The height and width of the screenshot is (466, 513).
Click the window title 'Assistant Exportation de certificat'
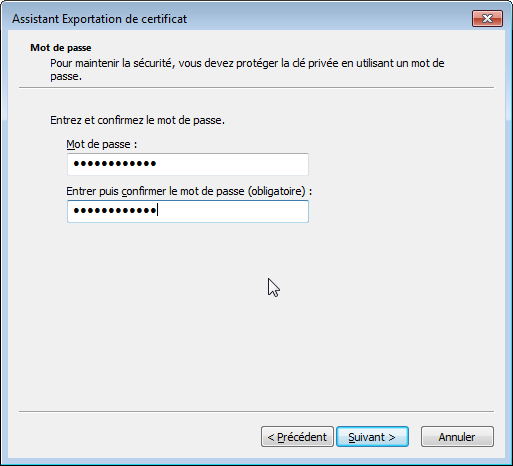(99, 19)
